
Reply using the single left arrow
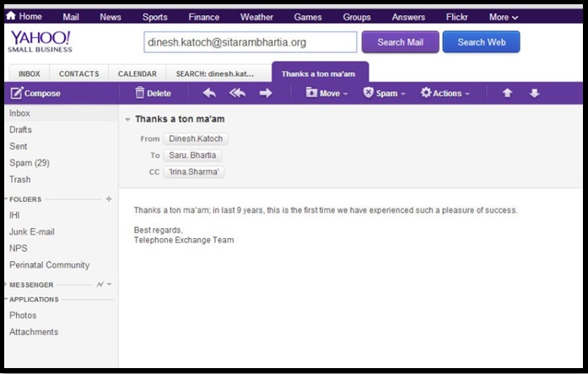[x=209, y=93]
